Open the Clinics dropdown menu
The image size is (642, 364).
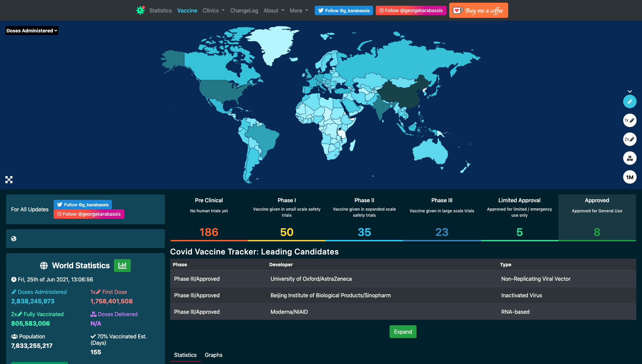213,10
